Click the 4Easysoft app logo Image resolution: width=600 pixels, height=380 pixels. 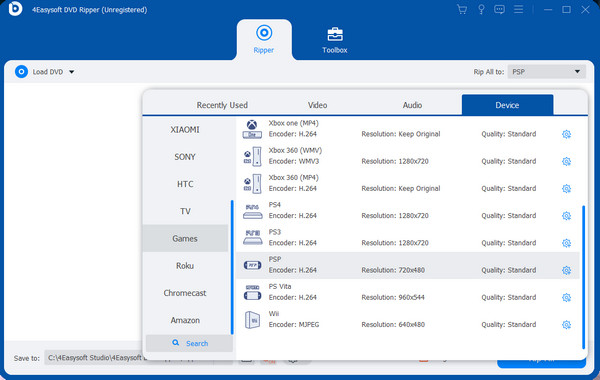coord(15,8)
